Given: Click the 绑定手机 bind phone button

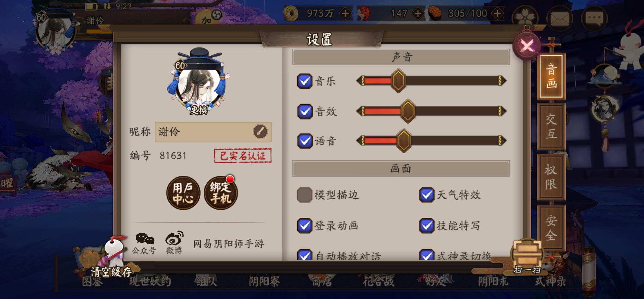Looking at the screenshot, I should [221, 193].
